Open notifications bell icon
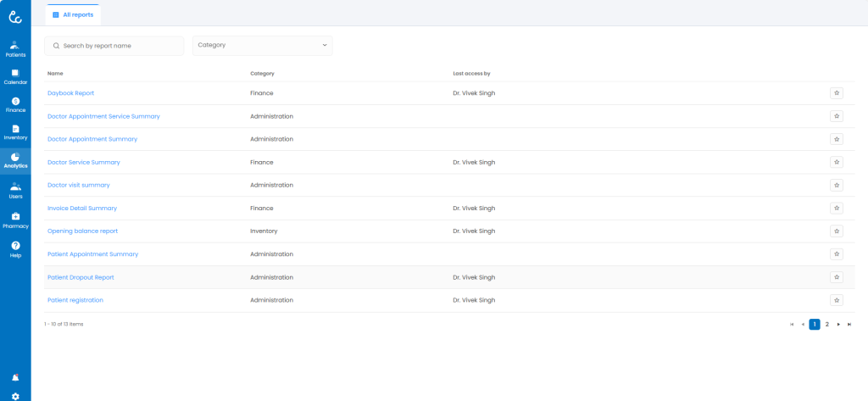 tap(15, 376)
